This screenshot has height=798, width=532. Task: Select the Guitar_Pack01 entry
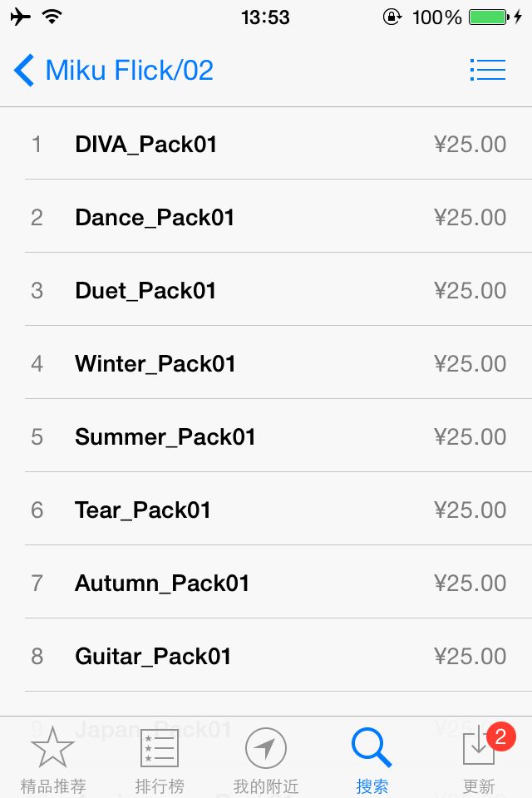coord(153,657)
